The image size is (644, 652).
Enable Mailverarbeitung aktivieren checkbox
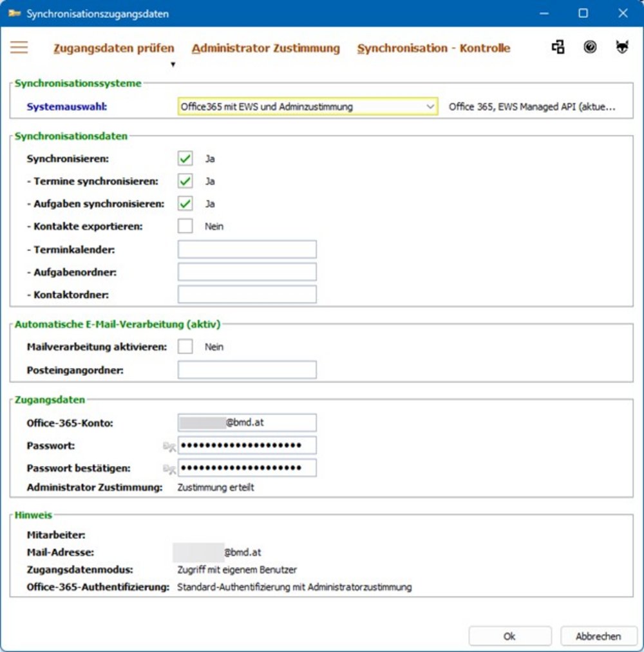185,347
